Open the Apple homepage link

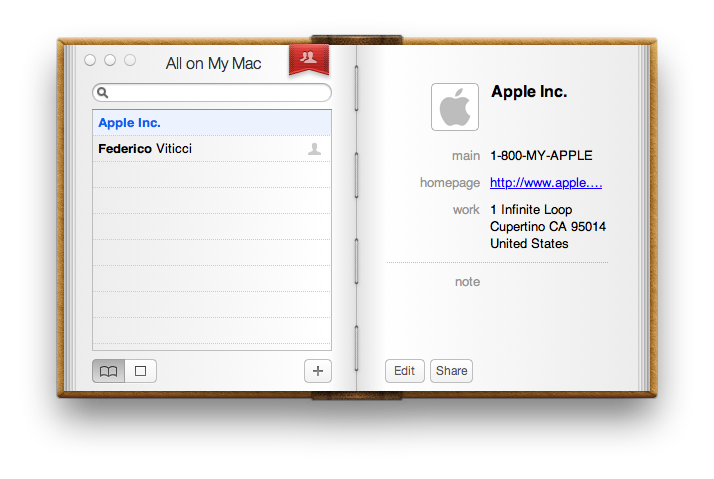(x=546, y=183)
